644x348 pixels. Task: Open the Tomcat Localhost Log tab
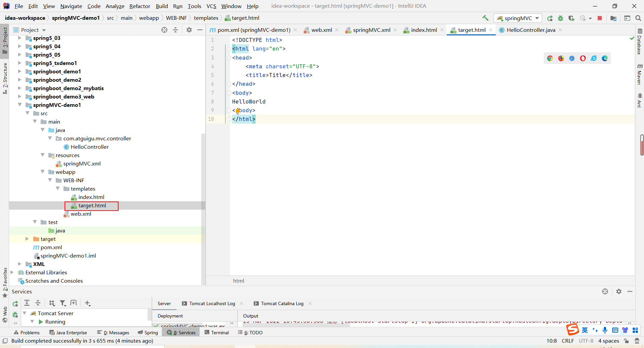point(212,303)
